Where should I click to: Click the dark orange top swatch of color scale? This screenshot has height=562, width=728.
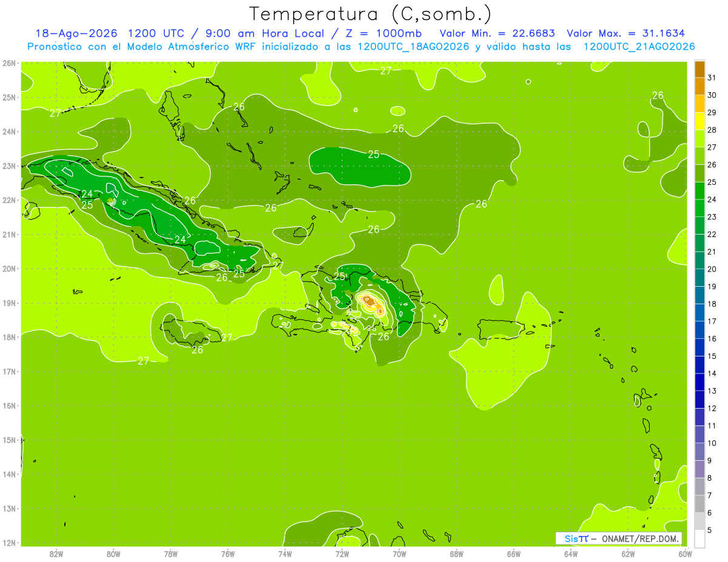click(x=699, y=69)
